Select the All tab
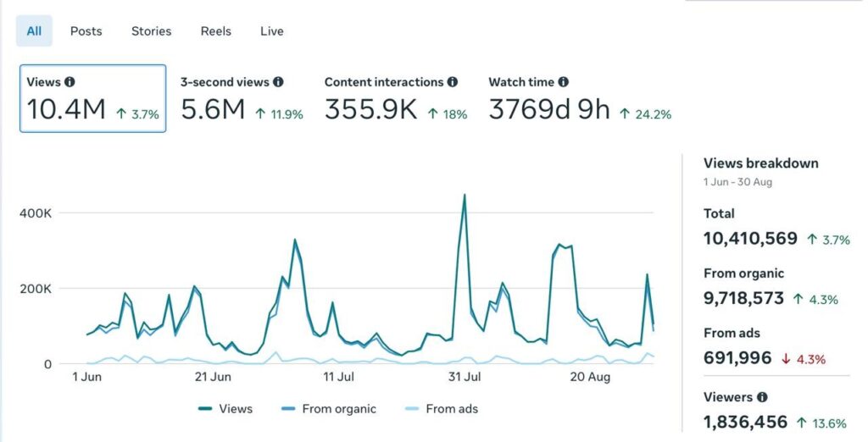Screen dimensions: 868x442 point(34,31)
